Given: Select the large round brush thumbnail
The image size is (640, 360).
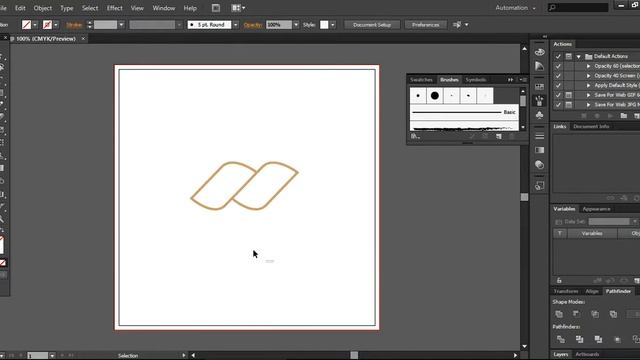Looking at the screenshot, I should [435, 96].
